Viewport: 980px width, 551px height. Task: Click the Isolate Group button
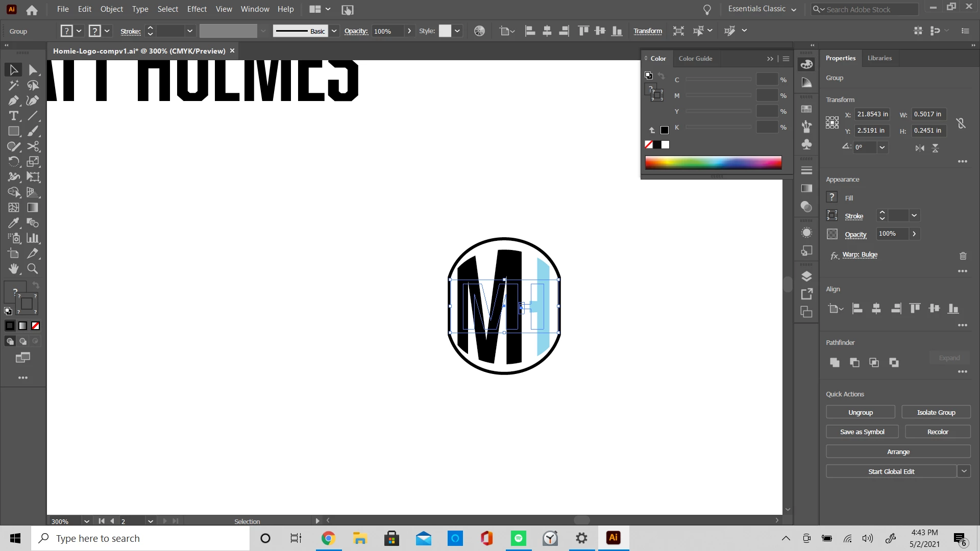936,412
